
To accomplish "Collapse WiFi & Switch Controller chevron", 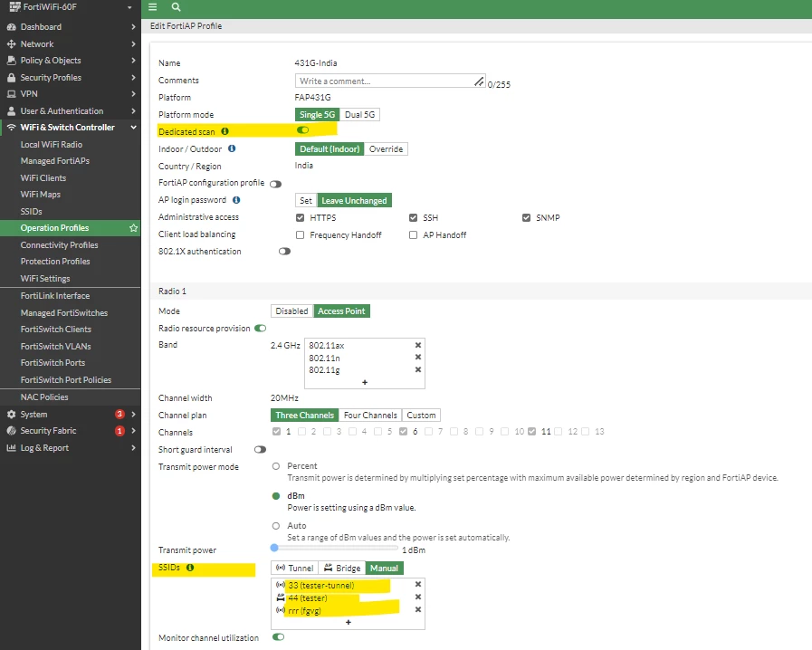I will click(x=133, y=128).
